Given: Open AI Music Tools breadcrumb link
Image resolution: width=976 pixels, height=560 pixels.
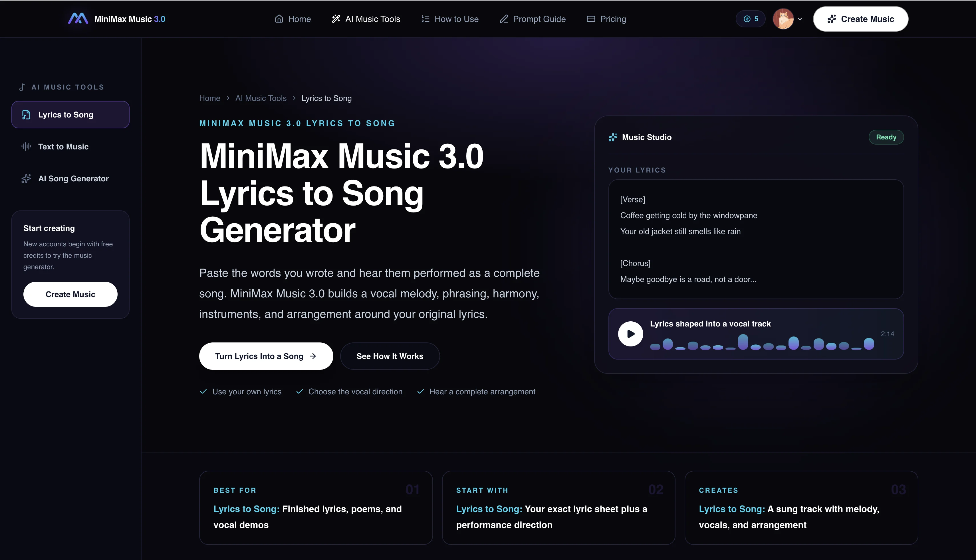Looking at the screenshot, I should click(261, 98).
